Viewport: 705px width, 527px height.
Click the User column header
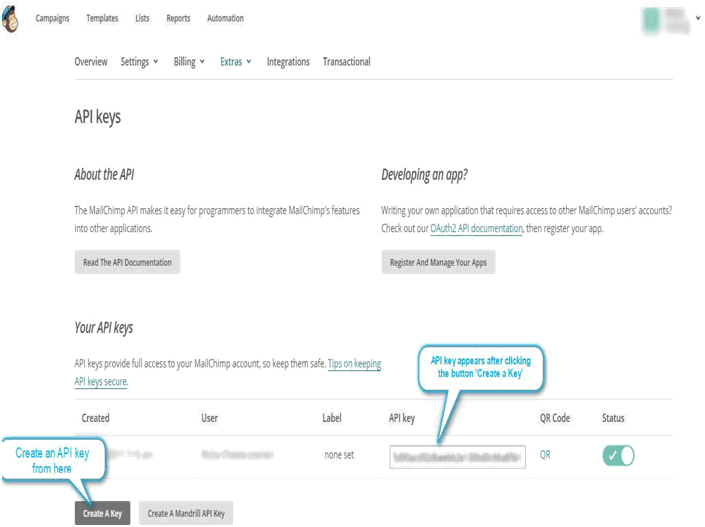[210, 418]
